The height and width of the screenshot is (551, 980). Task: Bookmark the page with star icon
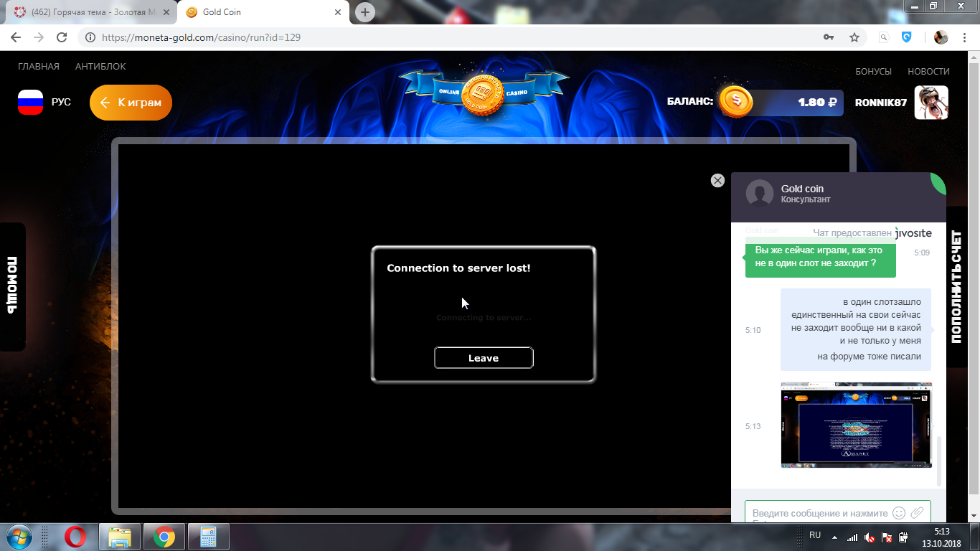(x=854, y=37)
